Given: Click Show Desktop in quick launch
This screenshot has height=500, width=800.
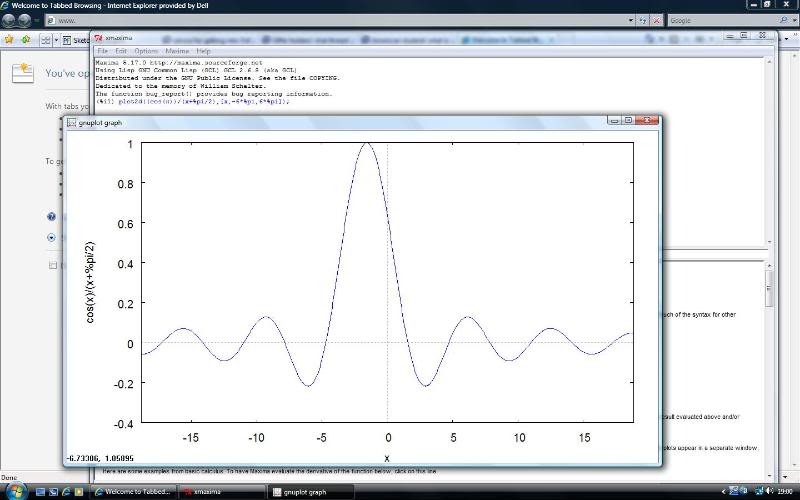Looking at the screenshot, I should tap(40, 492).
